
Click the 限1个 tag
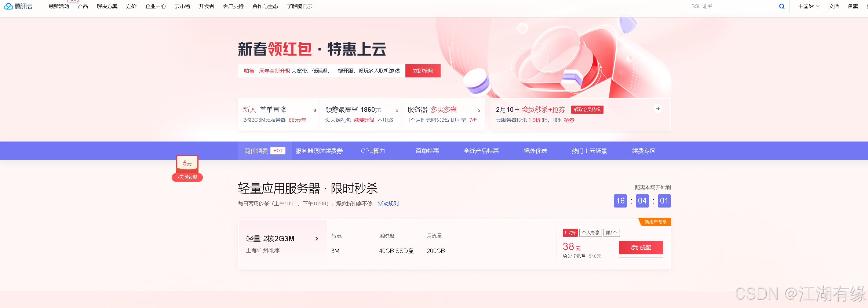coord(612,233)
